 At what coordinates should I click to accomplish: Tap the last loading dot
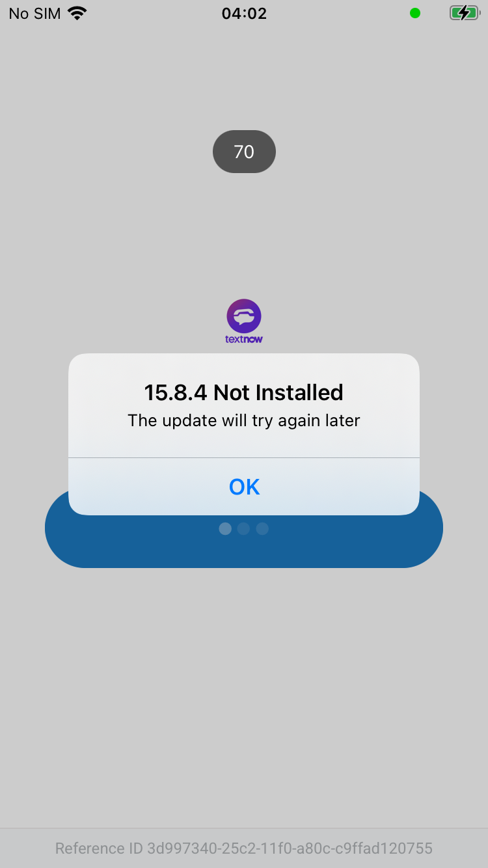(x=262, y=529)
